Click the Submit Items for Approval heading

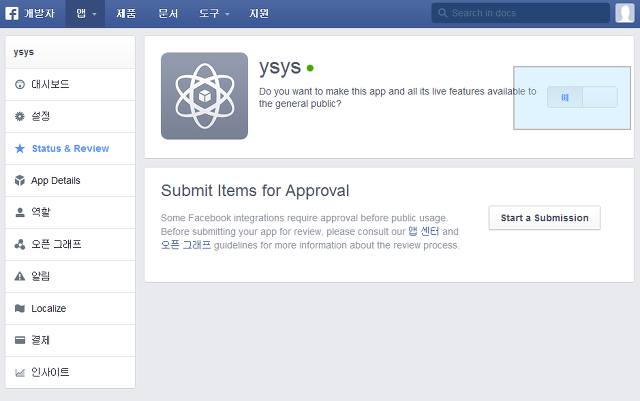(x=255, y=191)
